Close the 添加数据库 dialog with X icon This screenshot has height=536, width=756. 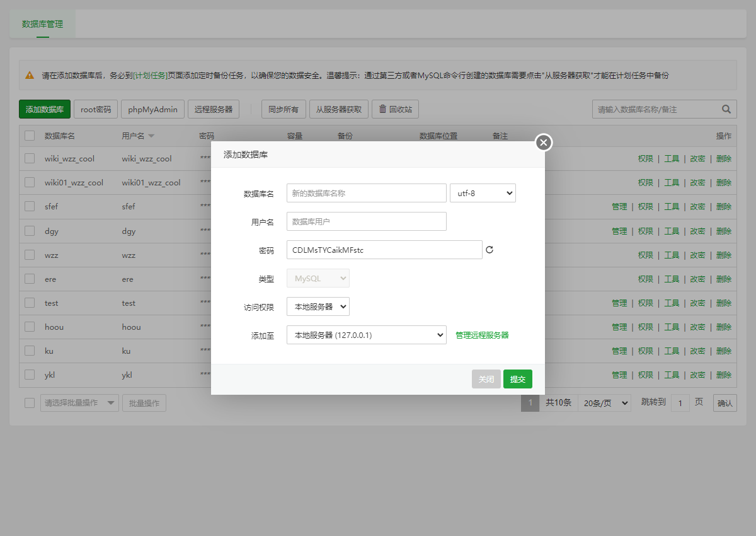(543, 143)
